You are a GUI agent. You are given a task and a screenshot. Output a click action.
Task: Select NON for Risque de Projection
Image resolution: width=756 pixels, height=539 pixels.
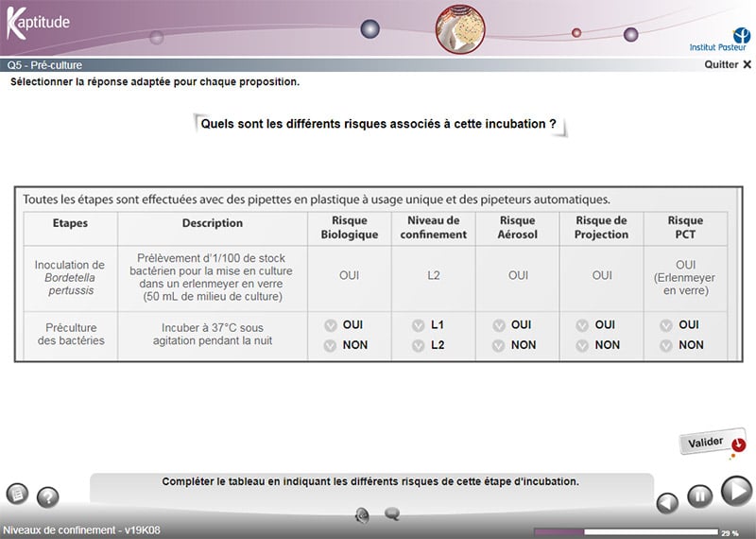click(581, 345)
